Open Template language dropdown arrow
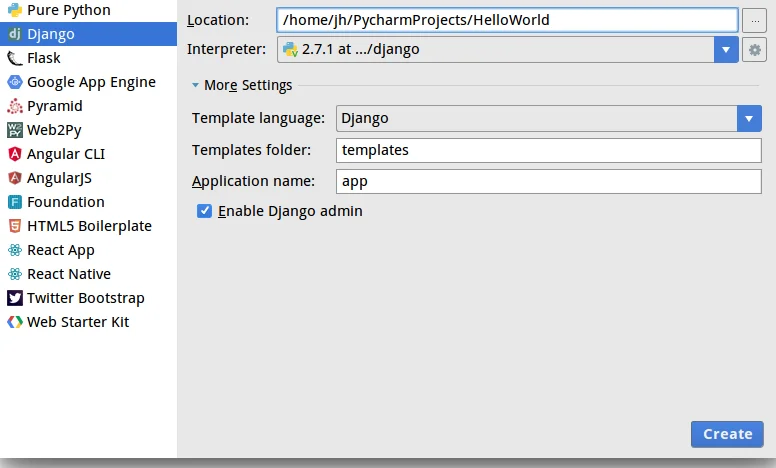Image resolution: width=776 pixels, height=468 pixels. [x=749, y=119]
